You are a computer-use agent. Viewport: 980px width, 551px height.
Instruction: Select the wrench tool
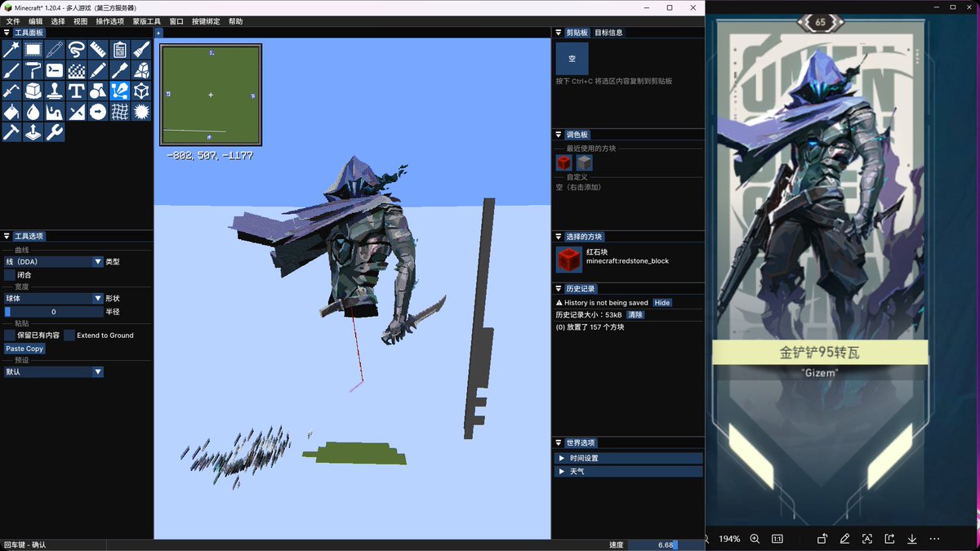click(55, 131)
